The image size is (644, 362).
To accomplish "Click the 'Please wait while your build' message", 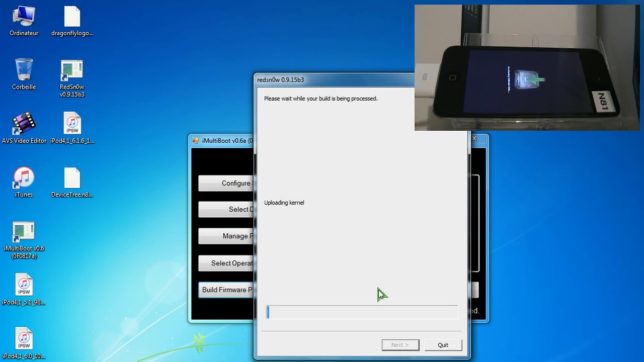I will pos(321,99).
